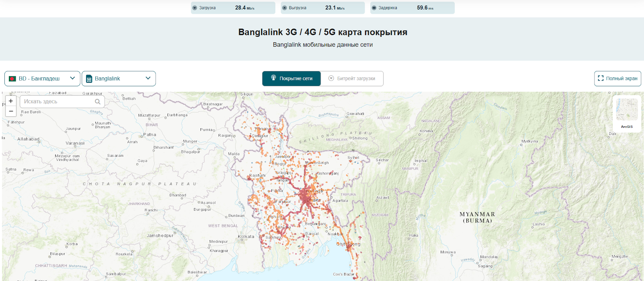The width and height of the screenshot is (644, 281).
Task: Click the magnifier icon in map search
Action: tap(97, 102)
